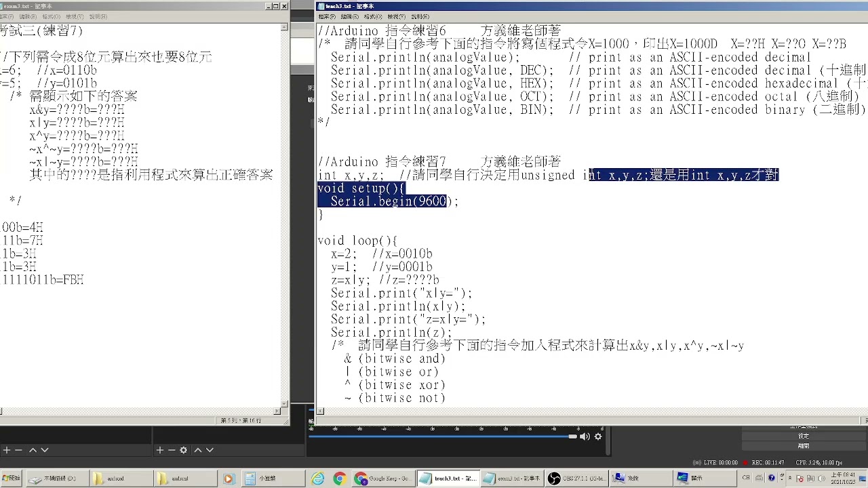
Task: Switch to teach3.txt Notepad taskbar item
Action: 447,479
